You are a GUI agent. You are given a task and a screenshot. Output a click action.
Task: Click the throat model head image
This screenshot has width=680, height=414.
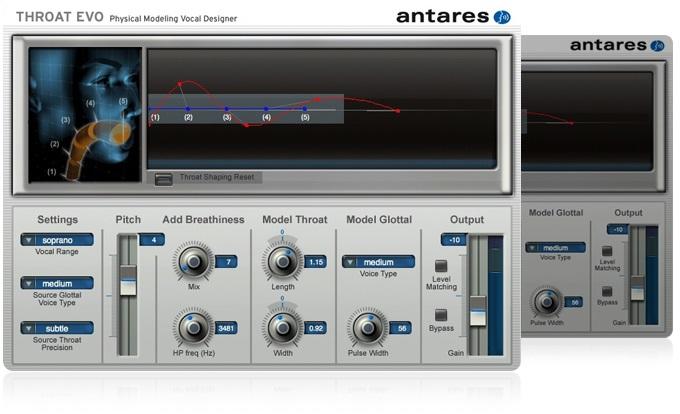[x=85, y=113]
